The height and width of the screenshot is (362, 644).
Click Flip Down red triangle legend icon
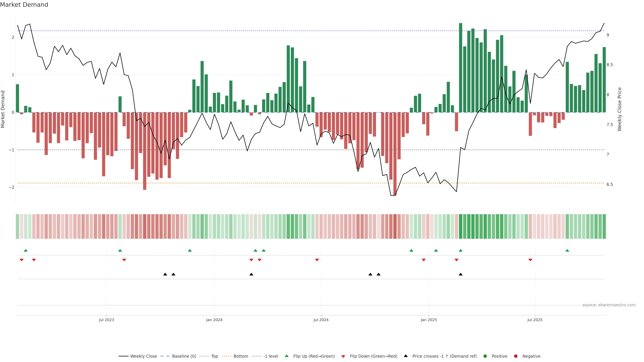343,356
